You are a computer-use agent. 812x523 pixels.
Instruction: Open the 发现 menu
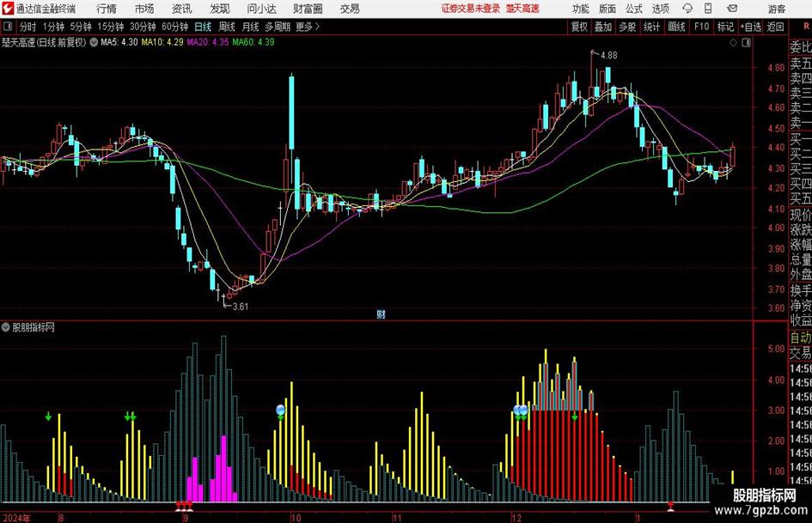click(220, 9)
